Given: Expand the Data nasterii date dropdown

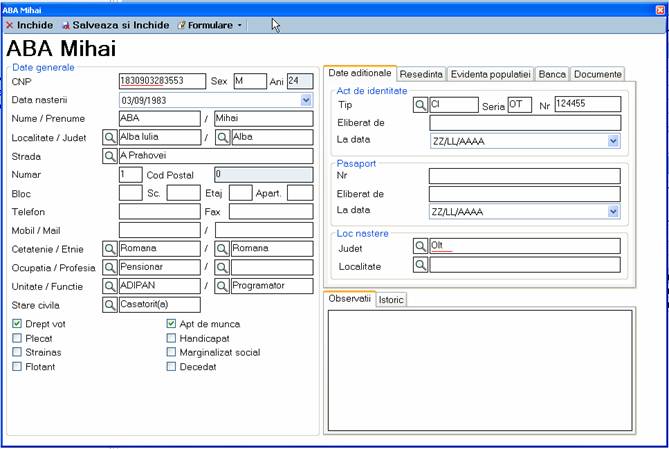Looking at the screenshot, I should click(x=306, y=100).
